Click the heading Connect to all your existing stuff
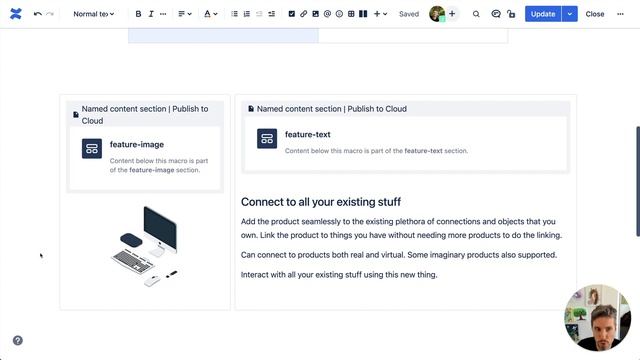This screenshot has height=360, width=640. coord(321,202)
